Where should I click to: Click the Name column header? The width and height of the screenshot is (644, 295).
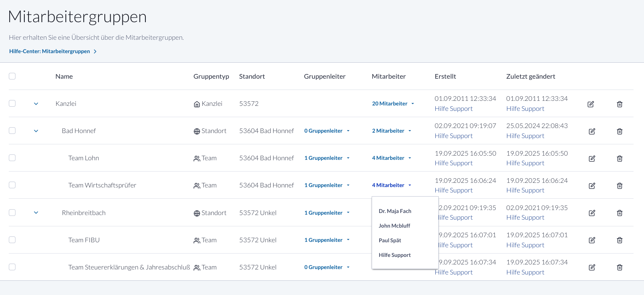tap(64, 76)
